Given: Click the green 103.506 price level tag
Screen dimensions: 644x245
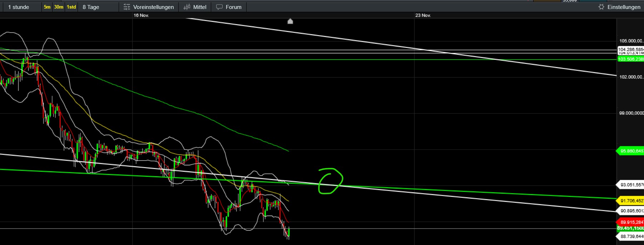Looking at the screenshot, I should [x=630, y=59].
